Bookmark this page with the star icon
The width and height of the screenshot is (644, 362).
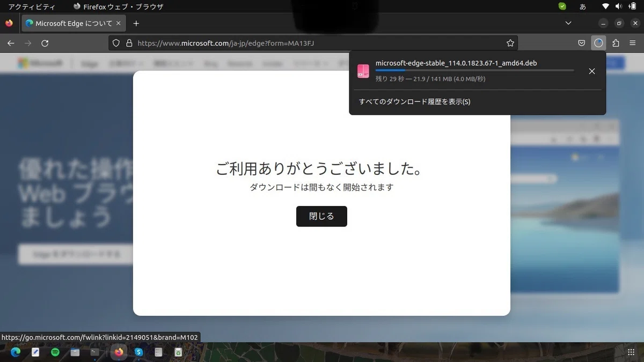pyautogui.click(x=510, y=43)
